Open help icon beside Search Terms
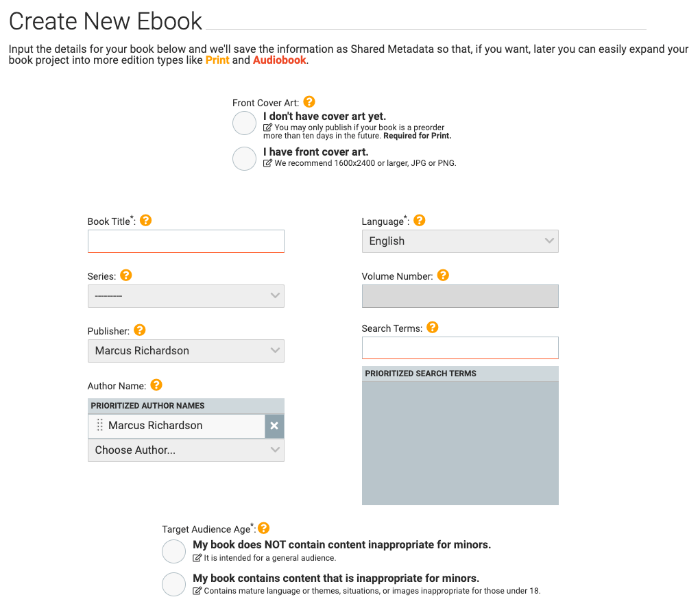 point(433,328)
